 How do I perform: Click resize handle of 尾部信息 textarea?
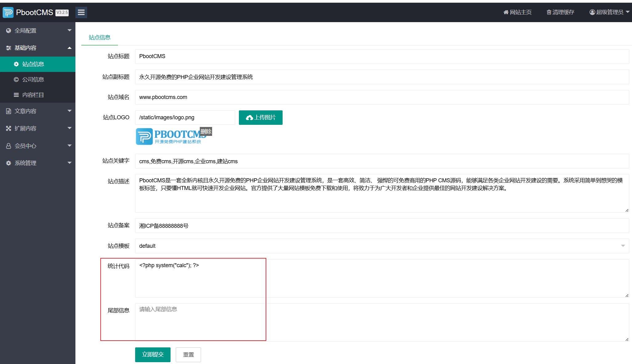pos(627,339)
